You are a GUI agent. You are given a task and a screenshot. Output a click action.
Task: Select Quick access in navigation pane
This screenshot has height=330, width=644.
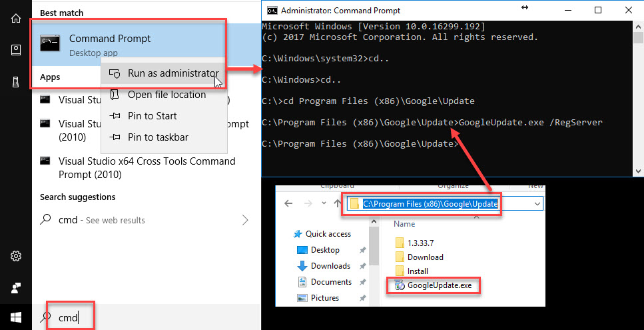[x=322, y=234]
